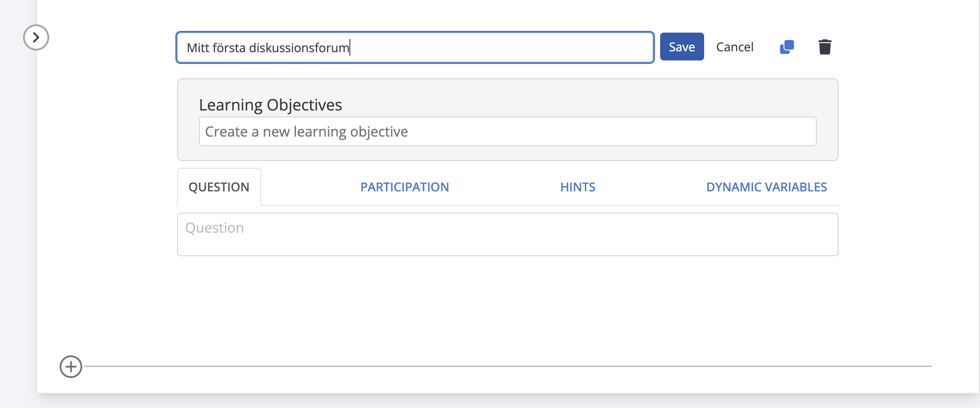This screenshot has height=408, width=980.
Task: Click the copy/duplicate item icon
Action: (787, 47)
